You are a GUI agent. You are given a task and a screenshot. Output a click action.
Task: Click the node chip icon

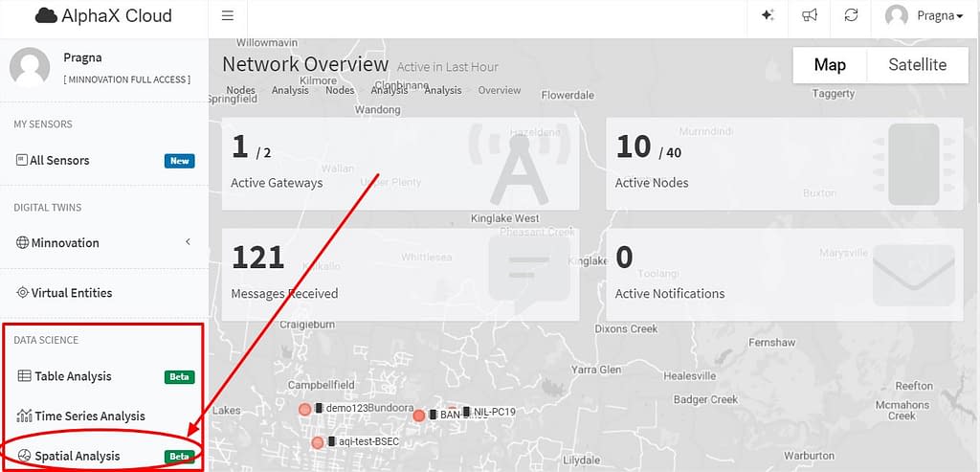(914, 165)
